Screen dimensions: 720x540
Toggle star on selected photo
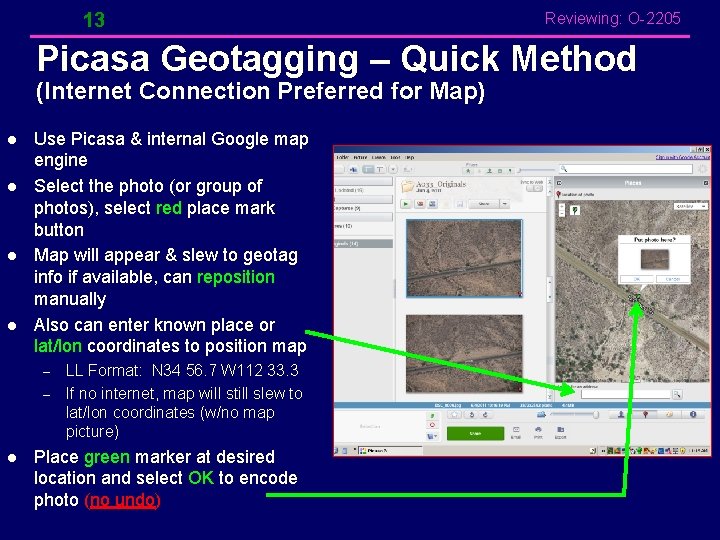(x=455, y=414)
